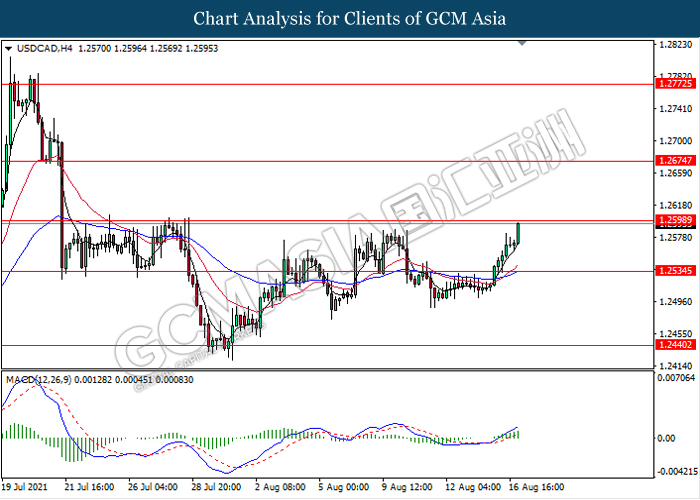
Task: Select the 1.27725 price level label
Action: click(x=675, y=83)
